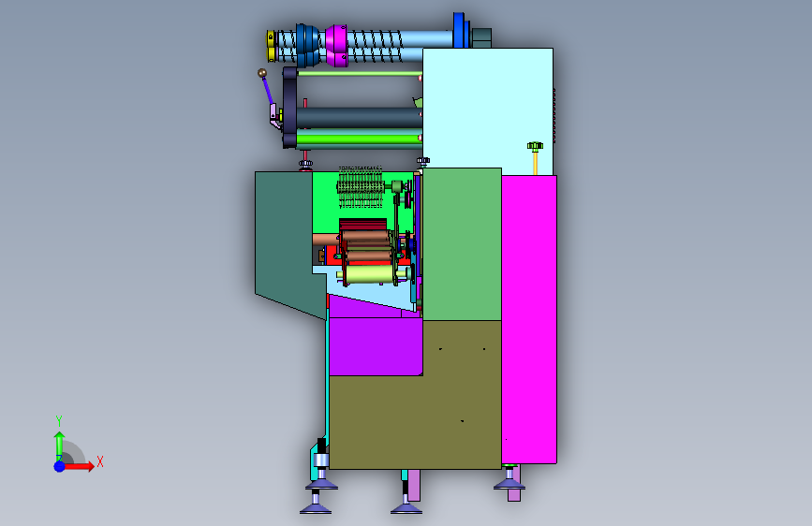Click the blue Z axis ball on triad
This screenshot has width=812, height=526.
60,466
